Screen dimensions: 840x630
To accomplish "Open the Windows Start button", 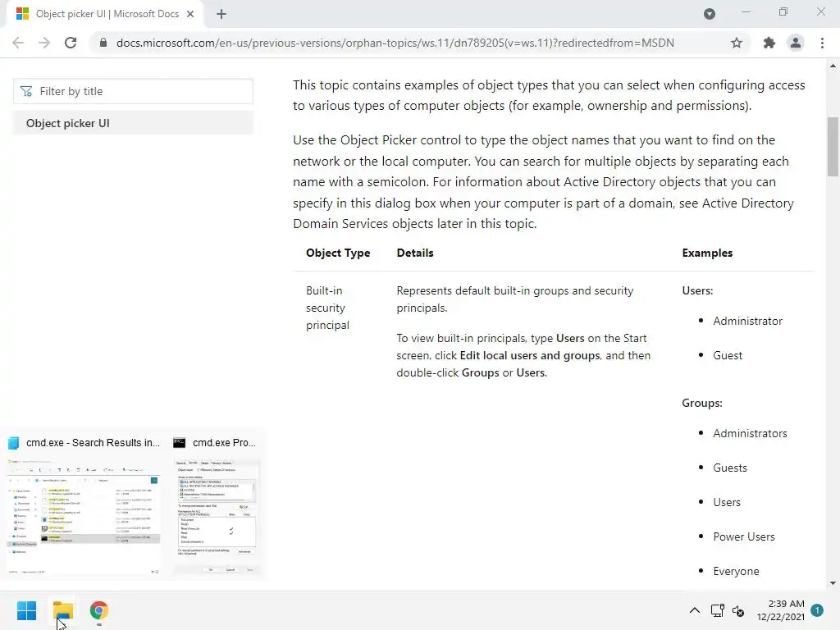I will [27, 610].
